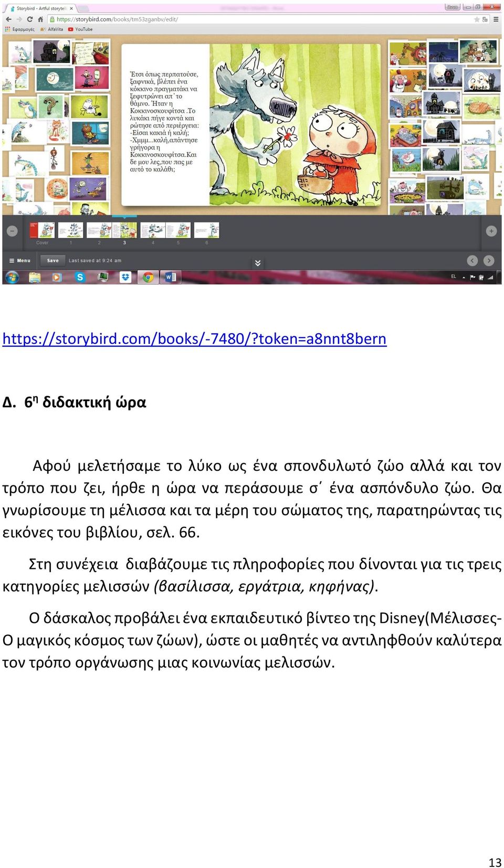The image size is (504, 868).
Task: Select page 4 thumbnail in the filmstrip
Action: pos(153,230)
